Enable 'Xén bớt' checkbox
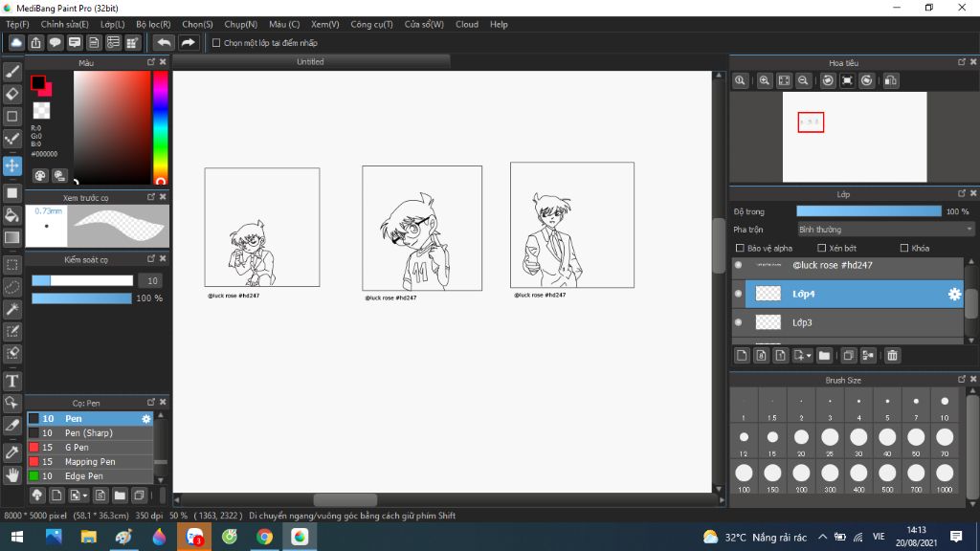Screen dimensions: 980x551 tap(822, 248)
